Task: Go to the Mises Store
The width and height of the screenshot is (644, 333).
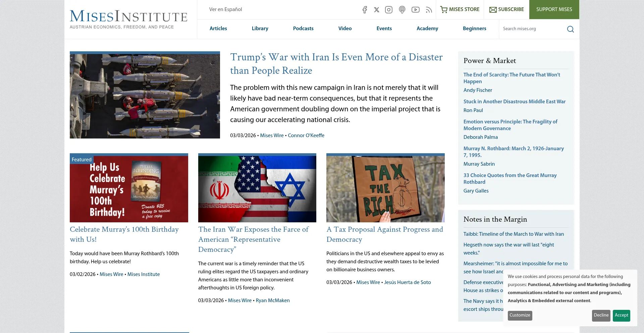Action: [460, 9]
